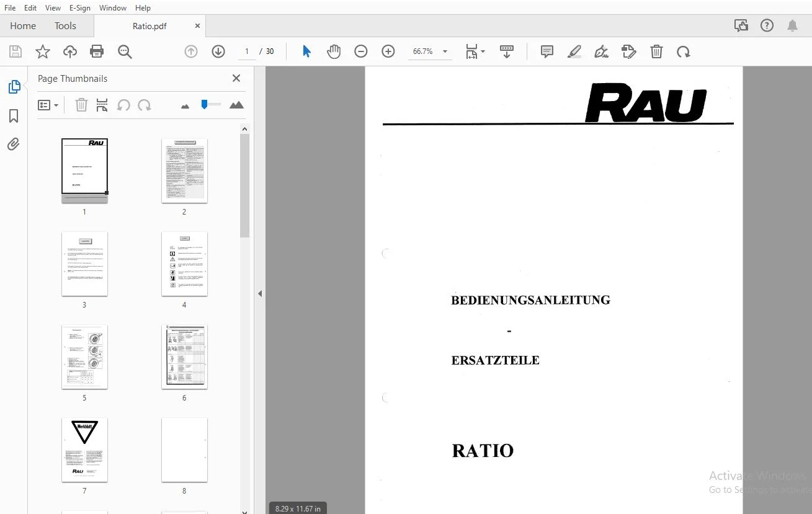
Task: Rotate the page clockwise from the main toolbar
Action: click(x=684, y=51)
